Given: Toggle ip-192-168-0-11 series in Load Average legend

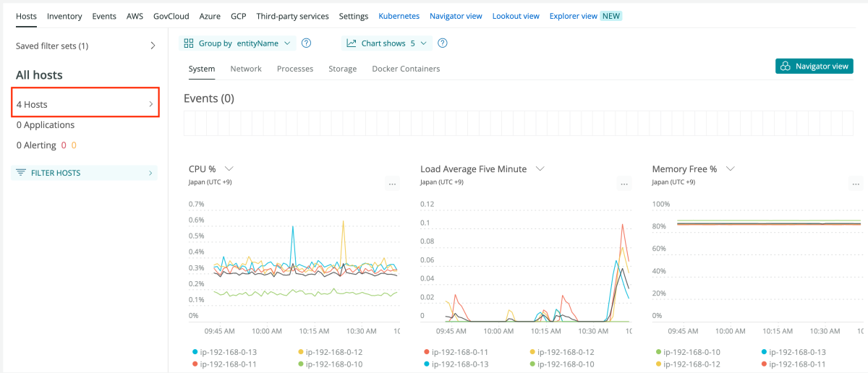Looking at the screenshot, I should point(461,352).
